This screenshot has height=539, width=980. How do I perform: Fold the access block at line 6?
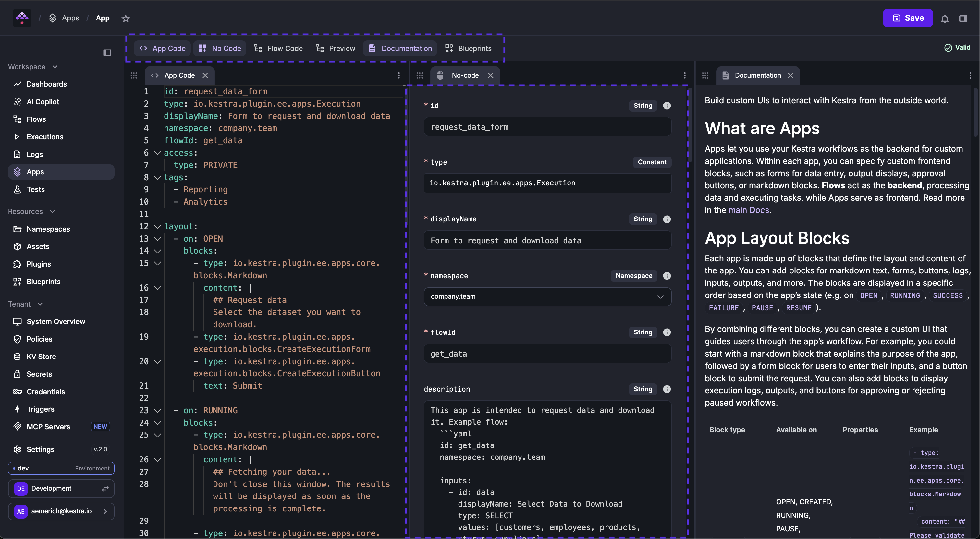(157, 153)
